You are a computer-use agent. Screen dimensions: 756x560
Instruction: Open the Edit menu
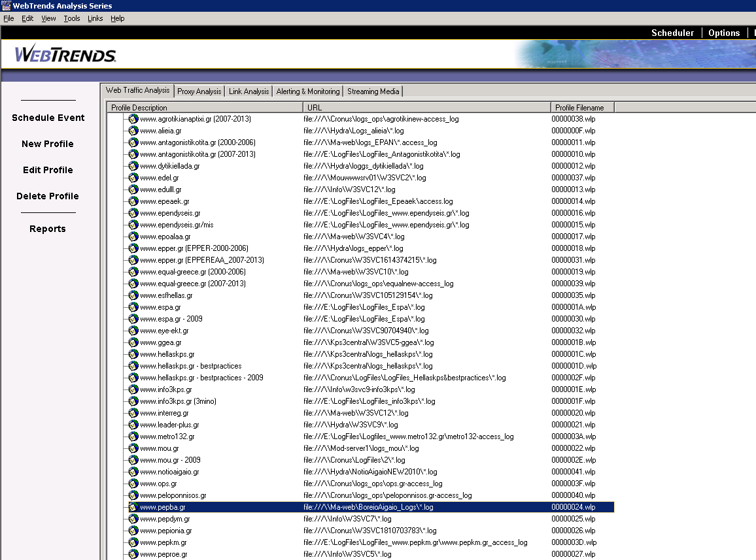[27, 18]
